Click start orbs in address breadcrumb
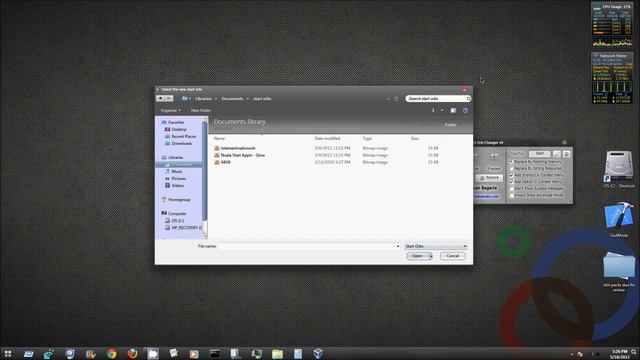Image resolution: width=640 pixels, height=360 pixels. click(262, 99)
